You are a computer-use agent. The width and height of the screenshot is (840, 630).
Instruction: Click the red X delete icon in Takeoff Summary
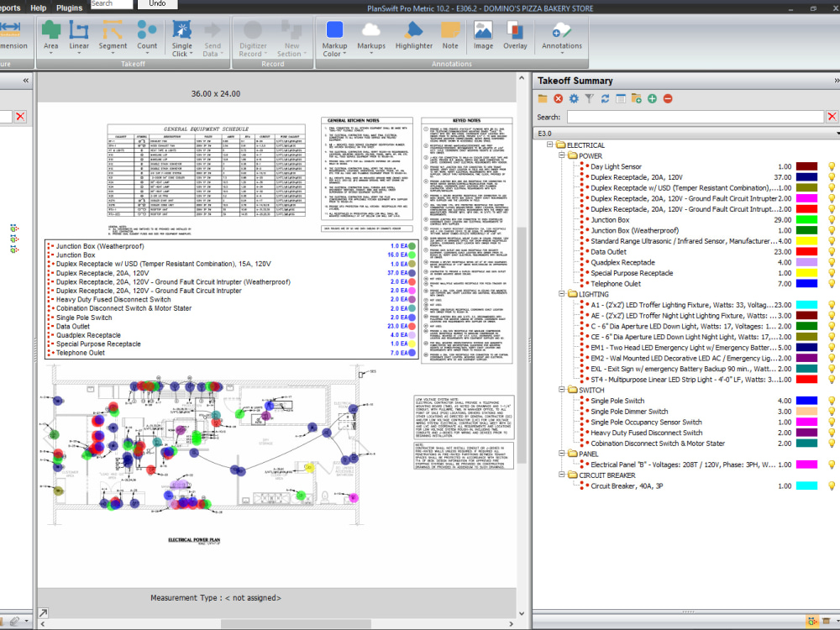[x=559, y=98]
